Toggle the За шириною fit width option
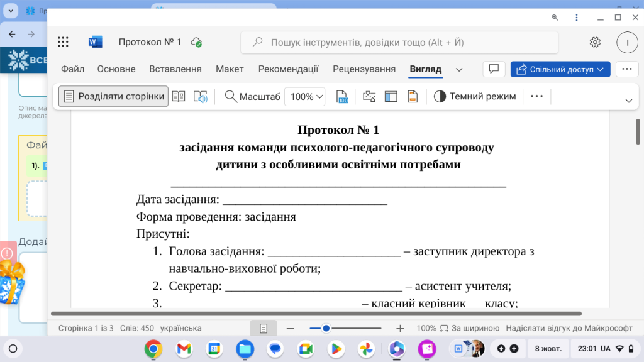The height and width of the screenshot is (362, 644). point(469,328)
